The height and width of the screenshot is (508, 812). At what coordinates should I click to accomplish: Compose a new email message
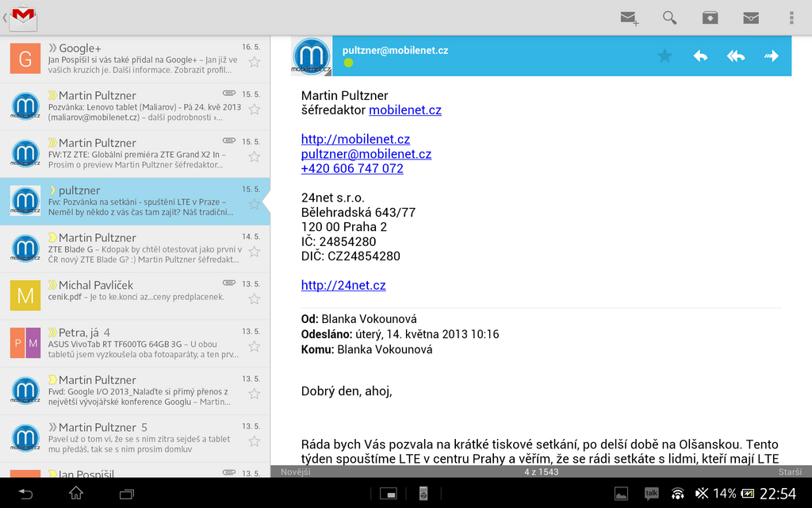[630, 17]
